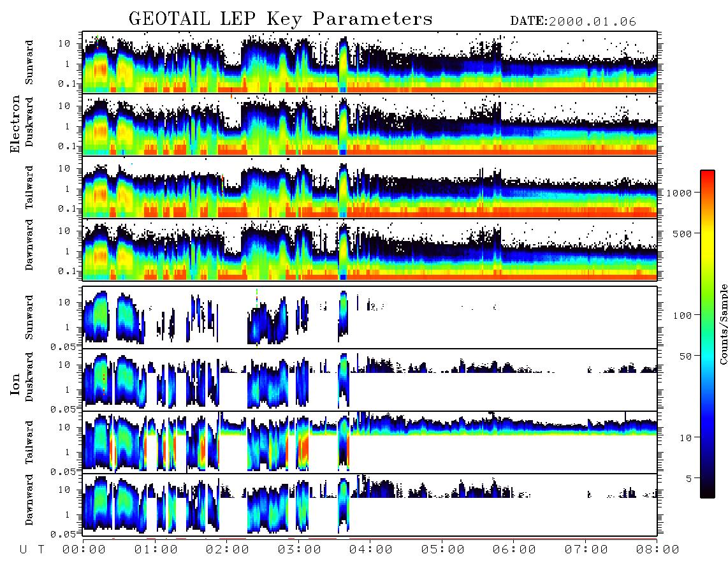Image resolution: width=728 pixels, height=561 pixels.
Task: Click the Ion Sunward panel label
Action: point(29,317)
